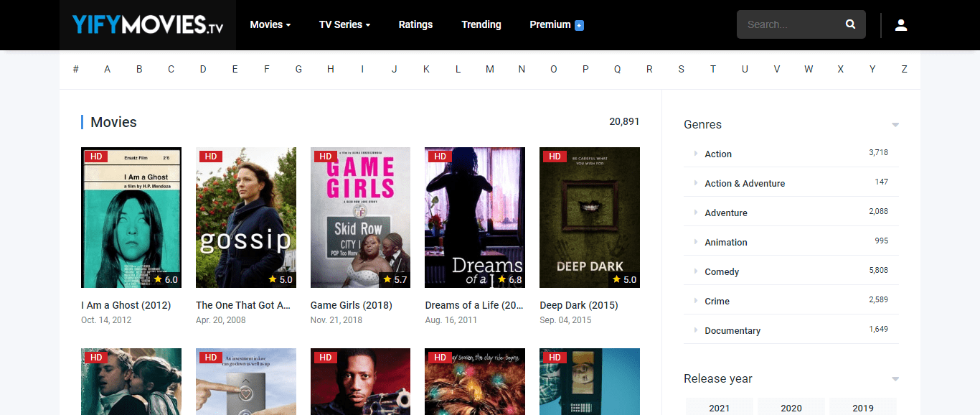Click the Gossip poster thumbnail

pyautogui.click(x=246, y=218)
